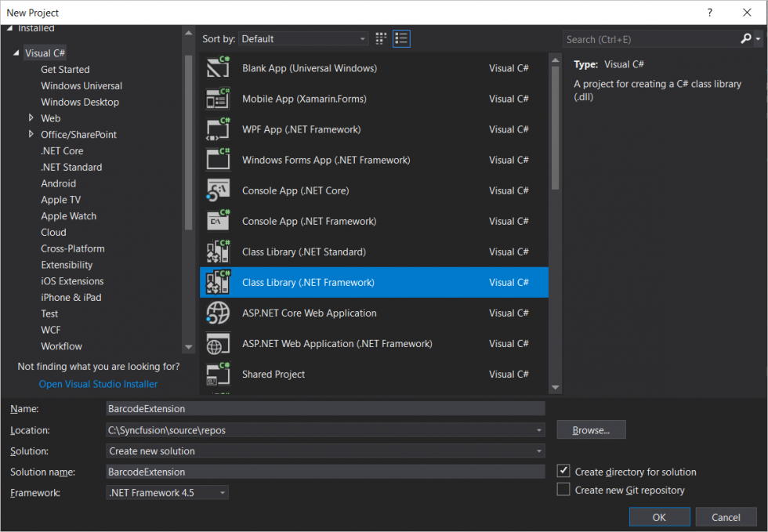Viewport: 768px width, 532px height.
Task: Click the Console App (.NET Framework) icon
Action: click(218, 221)
